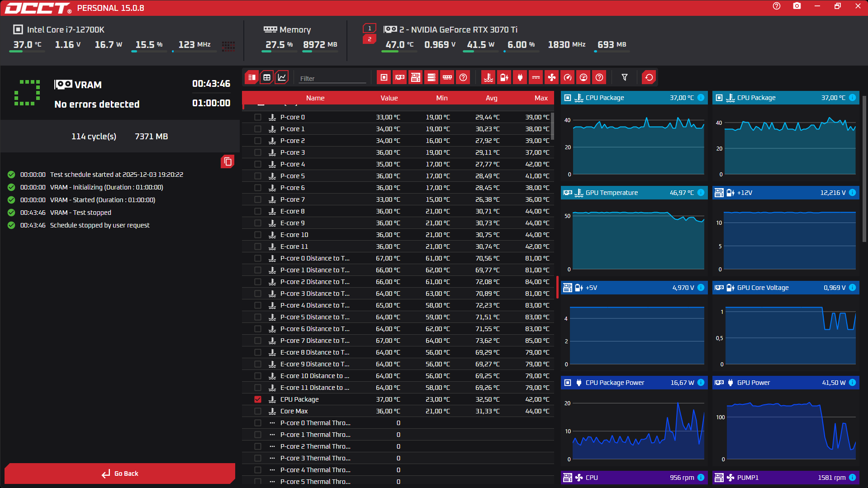Toggle storage sensors filter icon

(432, 77)
